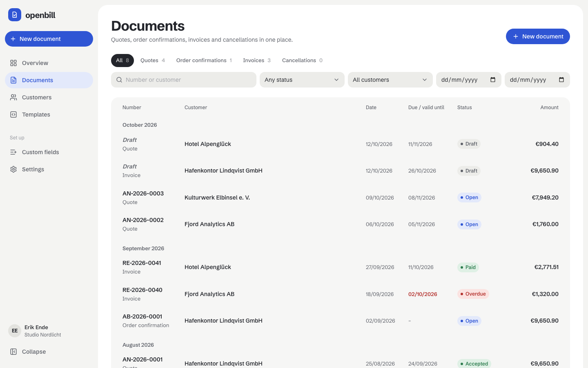Click the Accepted status badge
Image resolution: width=588 pixels, height=368 pixels.
(474, 364)
